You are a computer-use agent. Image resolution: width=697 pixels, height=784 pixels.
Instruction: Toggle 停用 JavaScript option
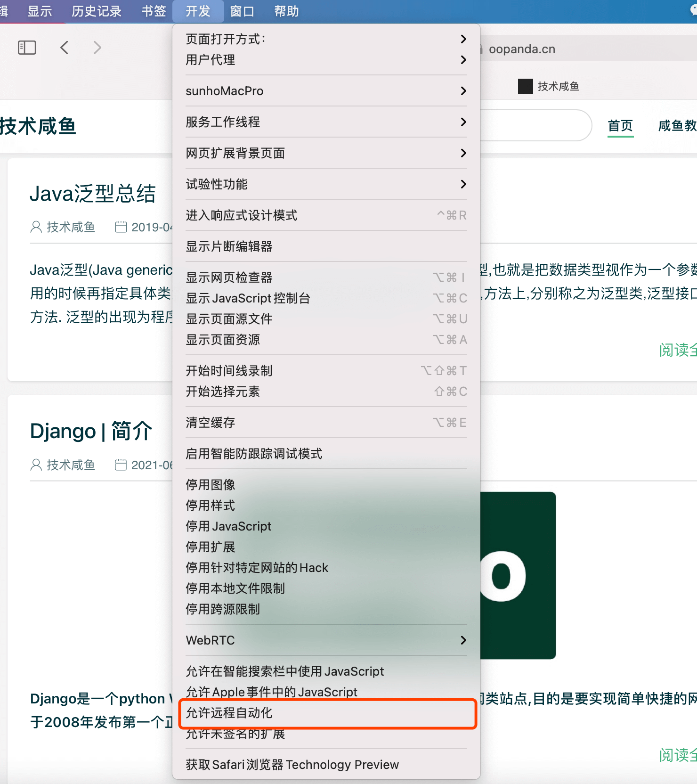326,526
